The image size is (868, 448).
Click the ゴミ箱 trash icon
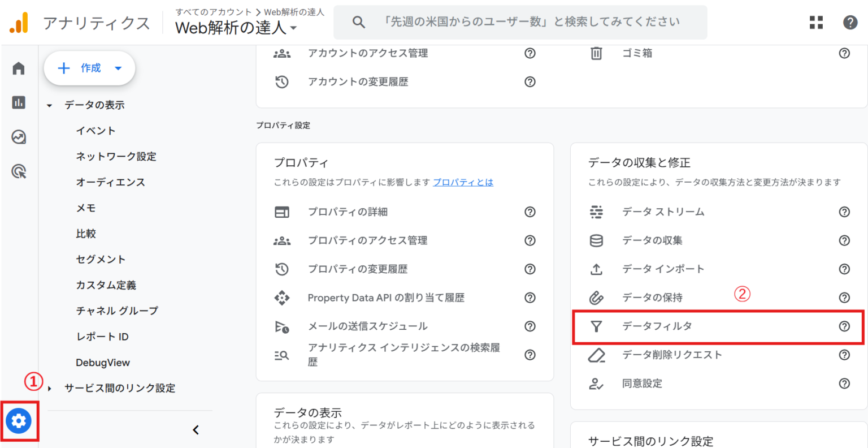[596, 53]
